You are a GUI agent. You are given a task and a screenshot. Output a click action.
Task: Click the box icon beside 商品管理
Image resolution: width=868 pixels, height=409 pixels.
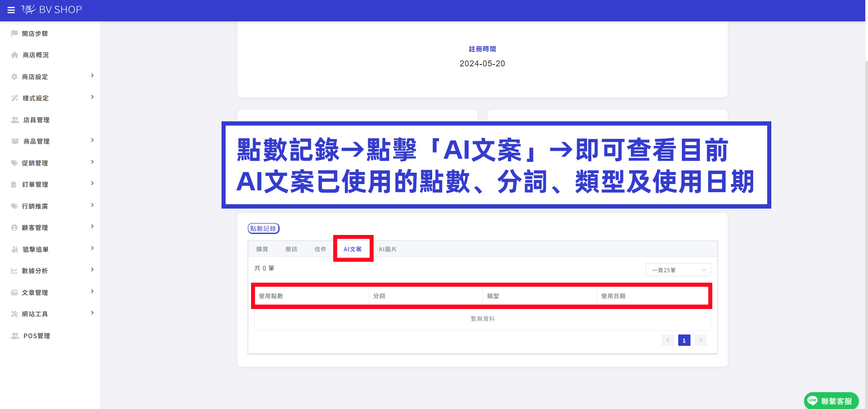coord(15,141)
